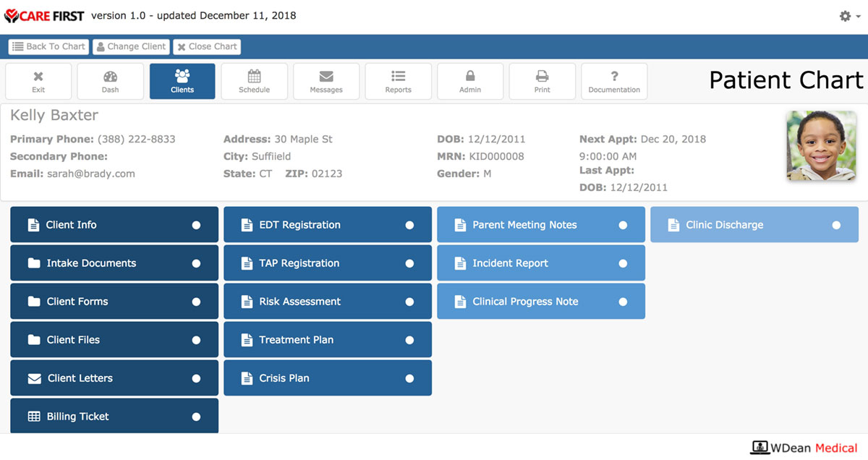Click the folder icon on Client Files

[34, 340]
